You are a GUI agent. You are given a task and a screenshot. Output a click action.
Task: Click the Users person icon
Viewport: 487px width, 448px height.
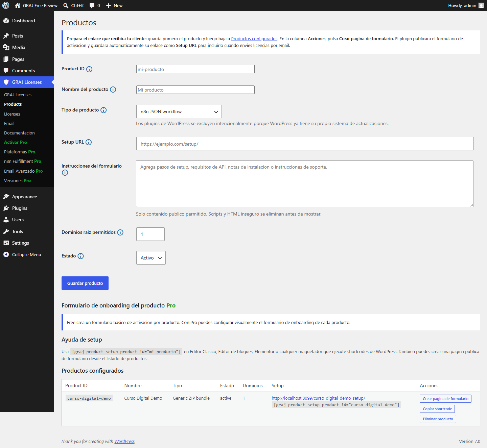pos(6,220)
